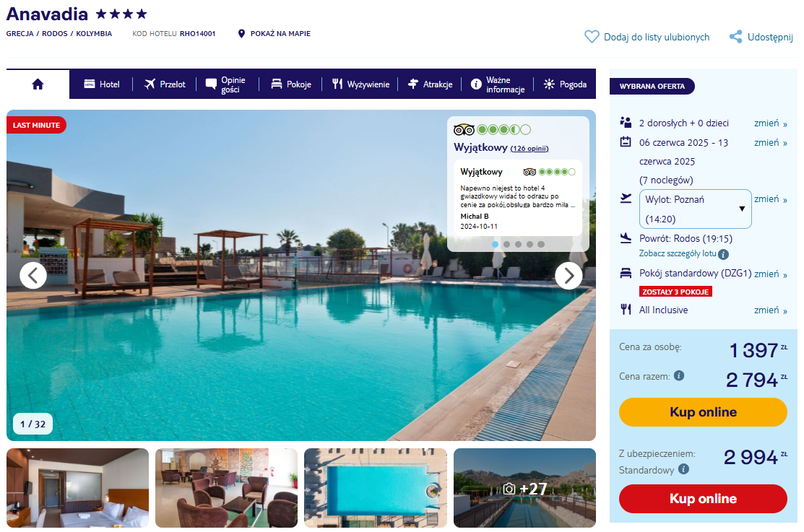The width and height of the screenshot is (804, 532).
Task: Click info icon beside Zobacz szczegóły lotu
Action: (x=724, y=254)
